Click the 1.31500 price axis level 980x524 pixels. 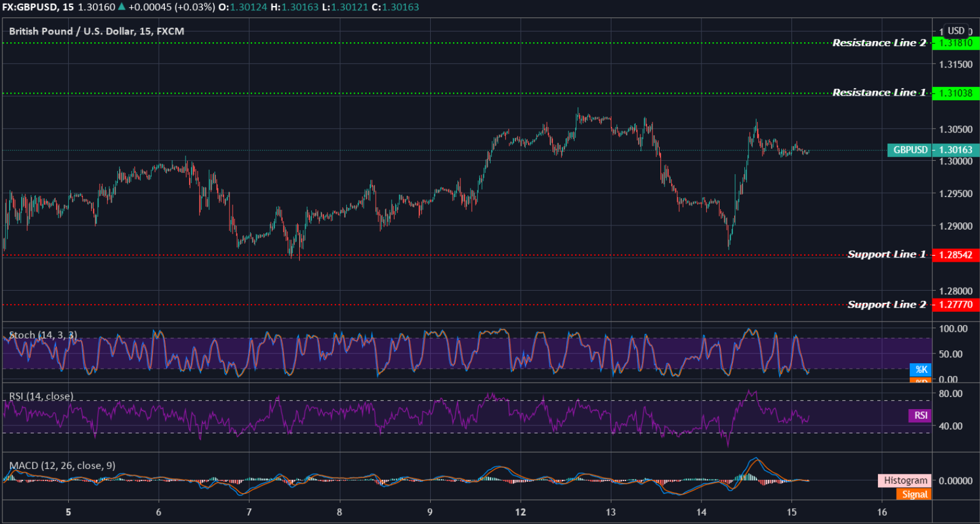pyautogui.click(x=956, y=65)
